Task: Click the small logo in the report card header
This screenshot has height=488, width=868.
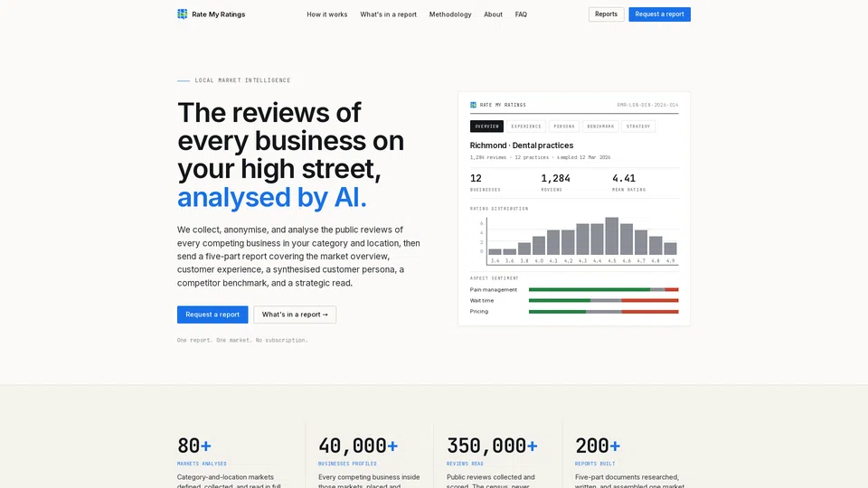Action: (x=473, y=105)
